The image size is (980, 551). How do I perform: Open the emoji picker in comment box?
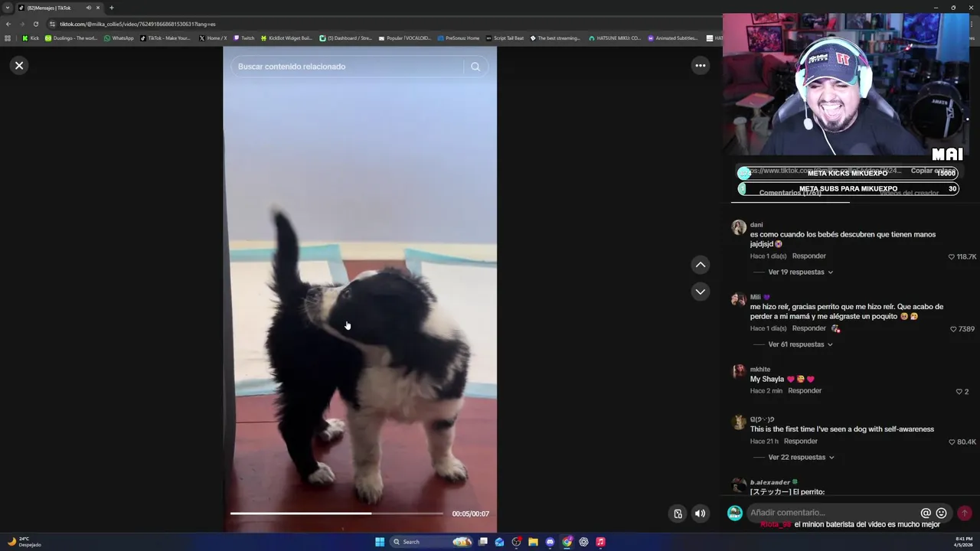tap(942, 514)
